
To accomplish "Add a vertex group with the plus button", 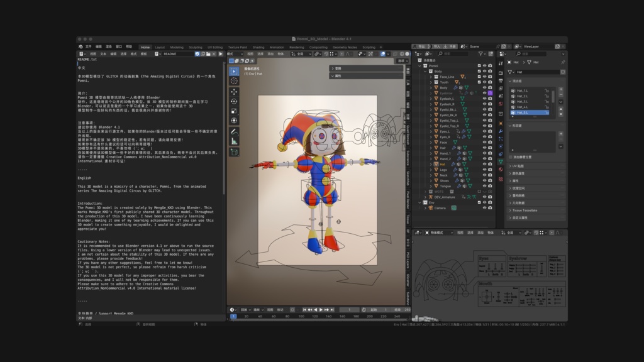I will [561, 89].
